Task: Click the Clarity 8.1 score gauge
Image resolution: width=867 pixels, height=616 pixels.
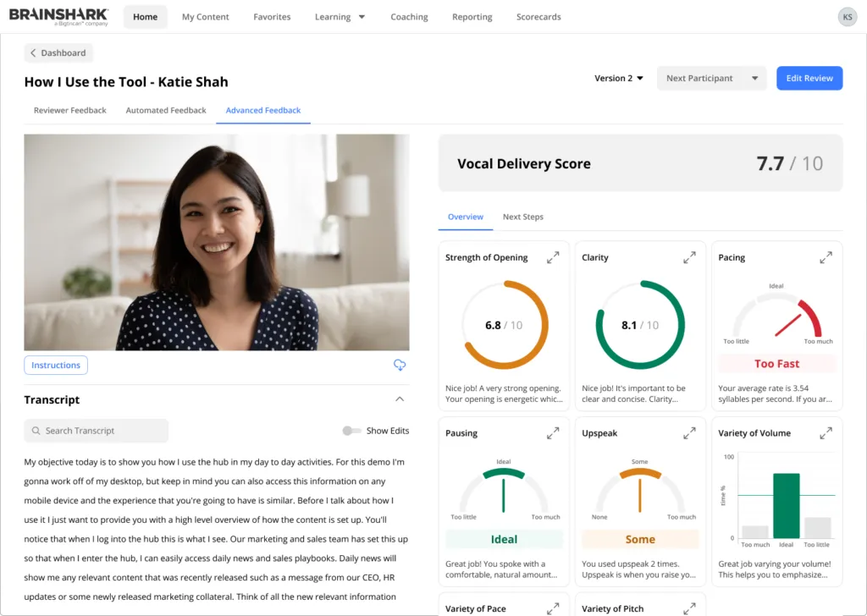Action: point(640,325)
